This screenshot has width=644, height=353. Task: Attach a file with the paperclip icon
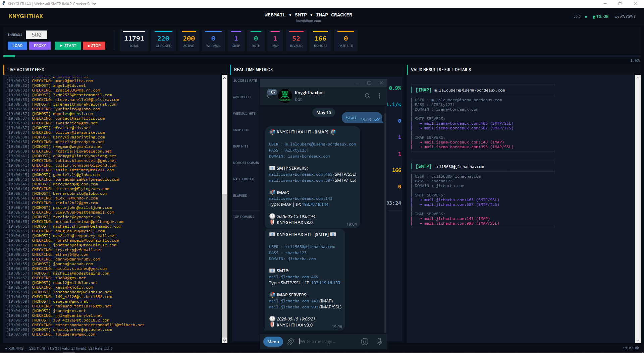pos(290,342)
